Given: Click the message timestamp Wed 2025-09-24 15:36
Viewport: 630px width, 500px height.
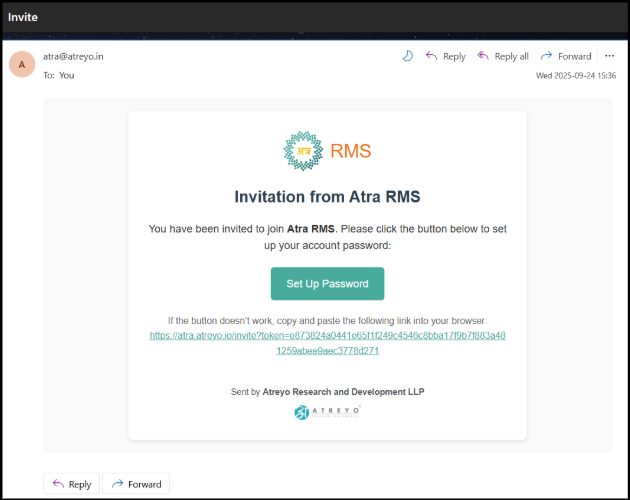Looking at the screenshot, I should (575, 75).
